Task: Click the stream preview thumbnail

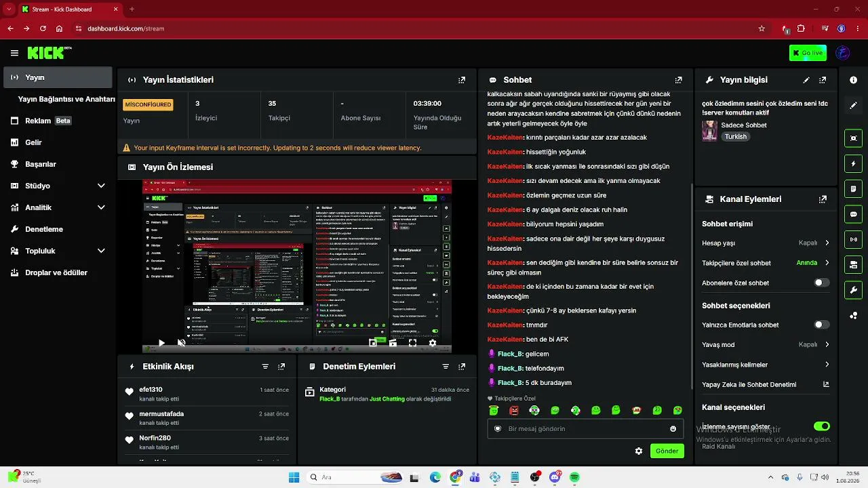Action: 297,266
